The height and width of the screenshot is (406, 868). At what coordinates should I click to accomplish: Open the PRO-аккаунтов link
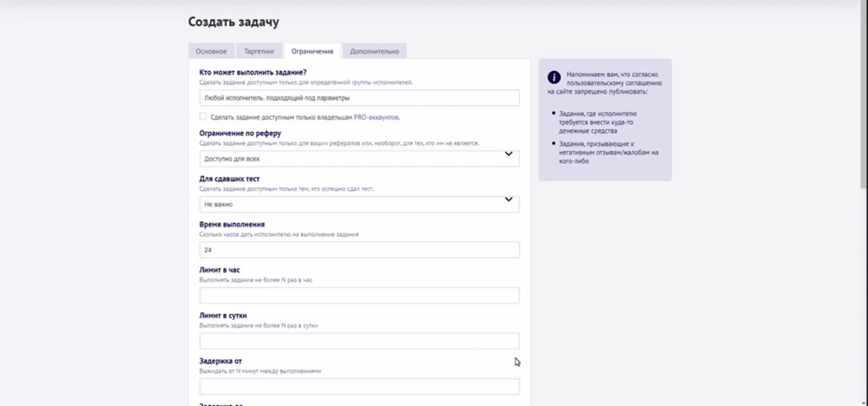[x=376, y=116]
